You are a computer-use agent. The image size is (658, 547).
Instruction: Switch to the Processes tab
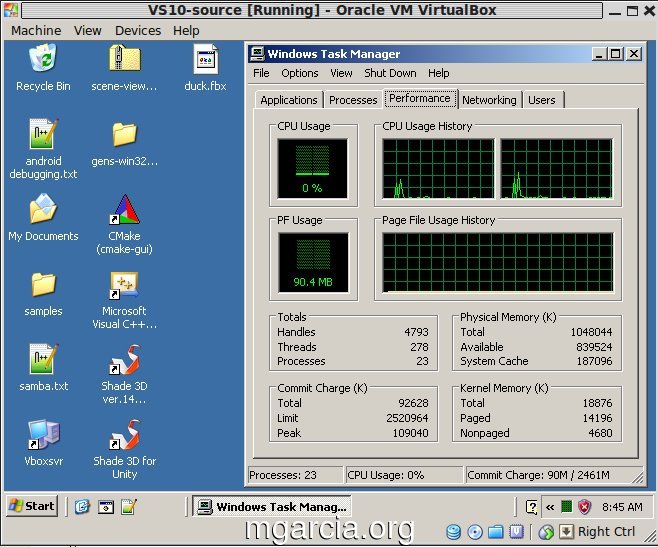tap(353, 100)
